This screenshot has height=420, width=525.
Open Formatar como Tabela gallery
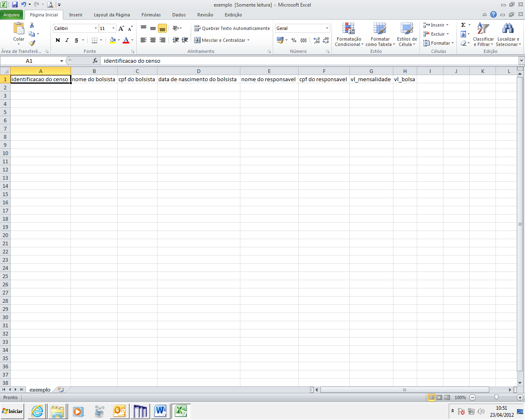[x=380, y=35]
